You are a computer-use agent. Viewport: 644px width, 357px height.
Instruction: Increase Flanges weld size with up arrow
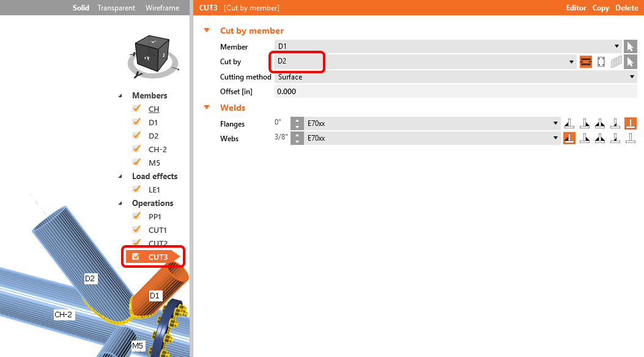(297, 120)
